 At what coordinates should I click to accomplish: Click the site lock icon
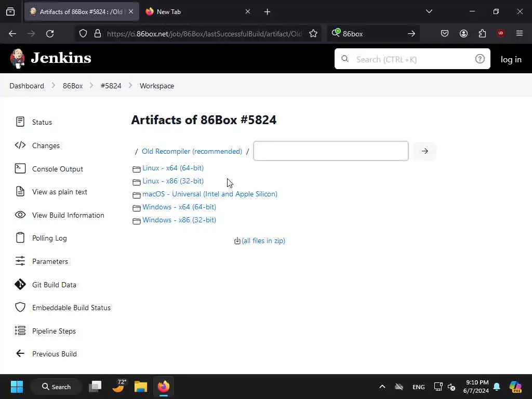click(x=98, y=34)
